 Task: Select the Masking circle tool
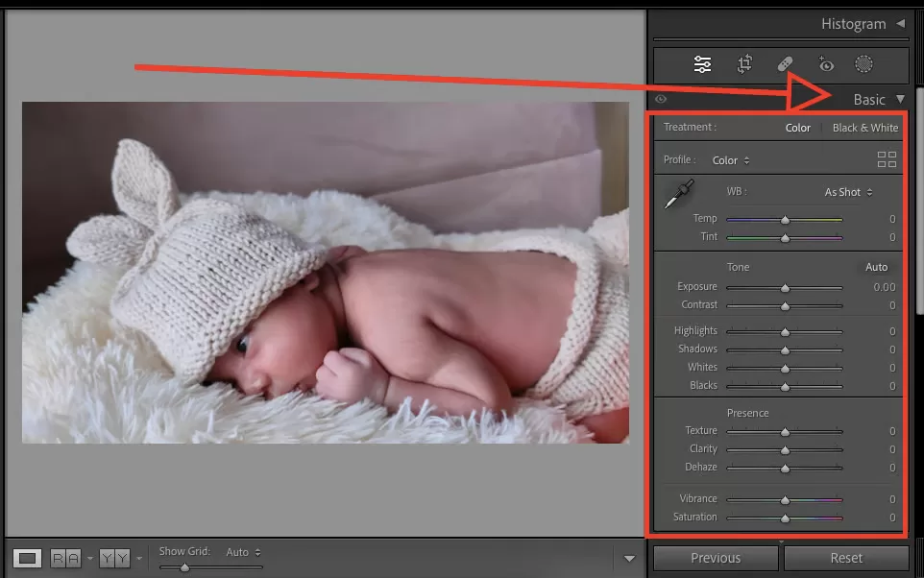pyautogui.click(x=863, y=64)
